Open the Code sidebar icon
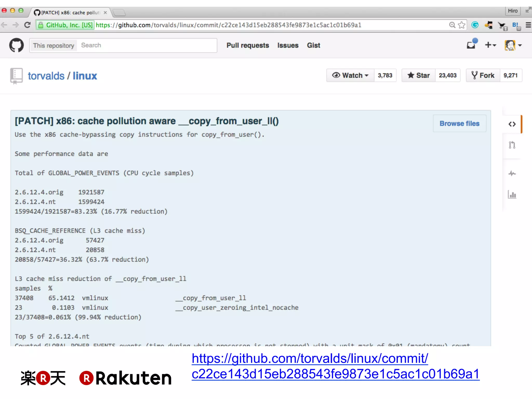532x399 pixels. click(512, 124)
